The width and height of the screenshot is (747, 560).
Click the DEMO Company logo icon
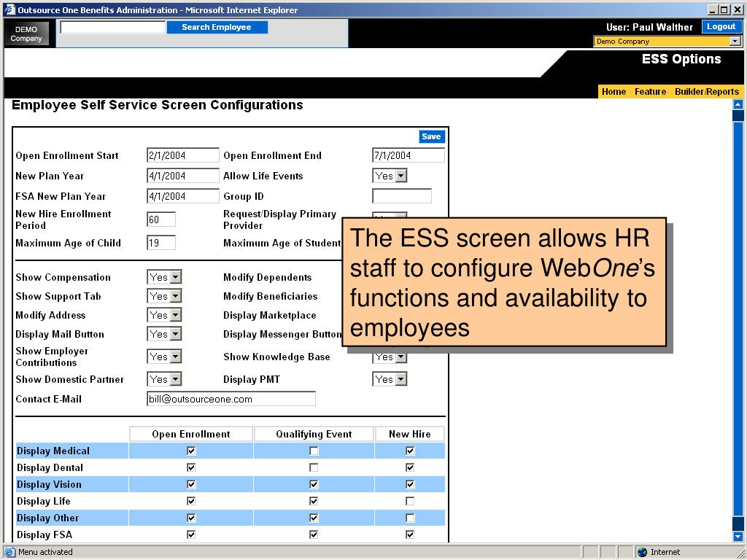tap(26, 34)
